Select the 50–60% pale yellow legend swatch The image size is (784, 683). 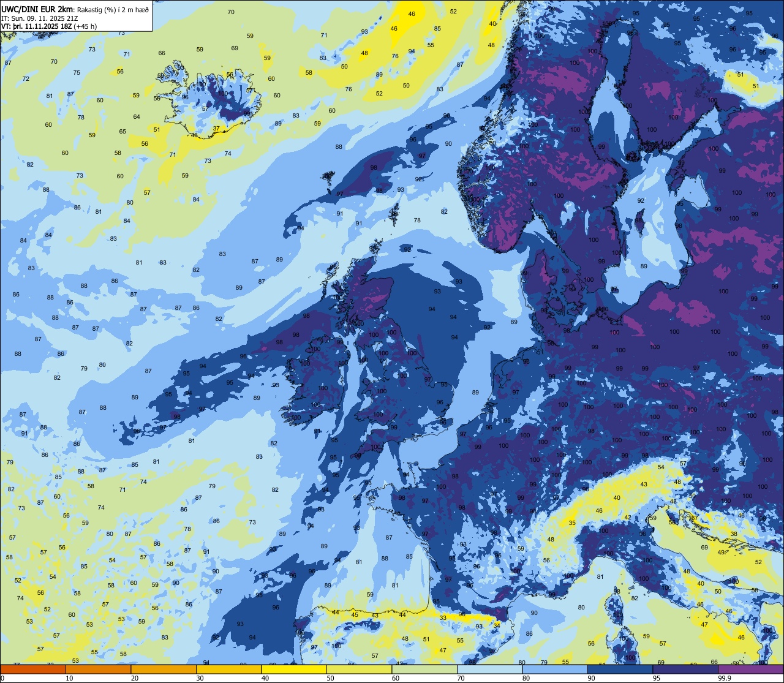click(359, 670)
